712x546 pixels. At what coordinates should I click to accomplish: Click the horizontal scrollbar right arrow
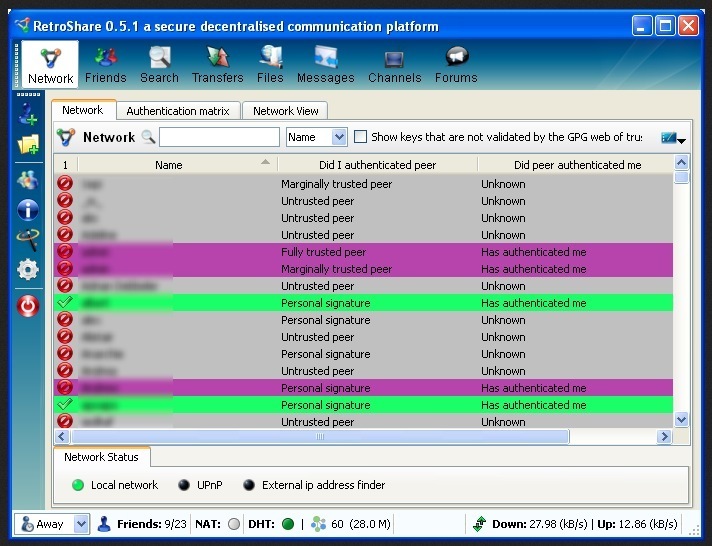coord(664,437)
